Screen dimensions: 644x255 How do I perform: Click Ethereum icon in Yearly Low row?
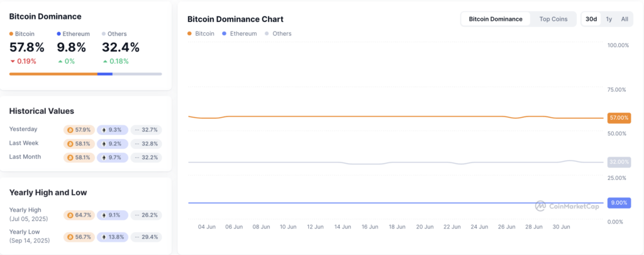pyautogui.click(x=104, y=237)
